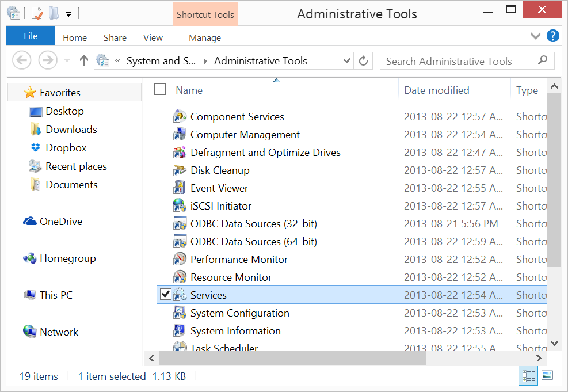Open the Component Services shortcut icon
568x392 pixels.
click(180, 117)
